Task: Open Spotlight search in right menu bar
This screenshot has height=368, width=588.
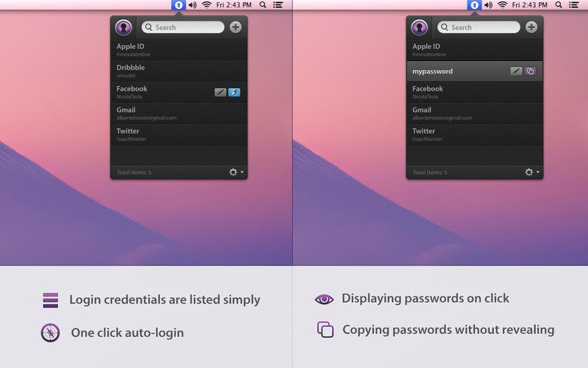Action: point(559,5)
